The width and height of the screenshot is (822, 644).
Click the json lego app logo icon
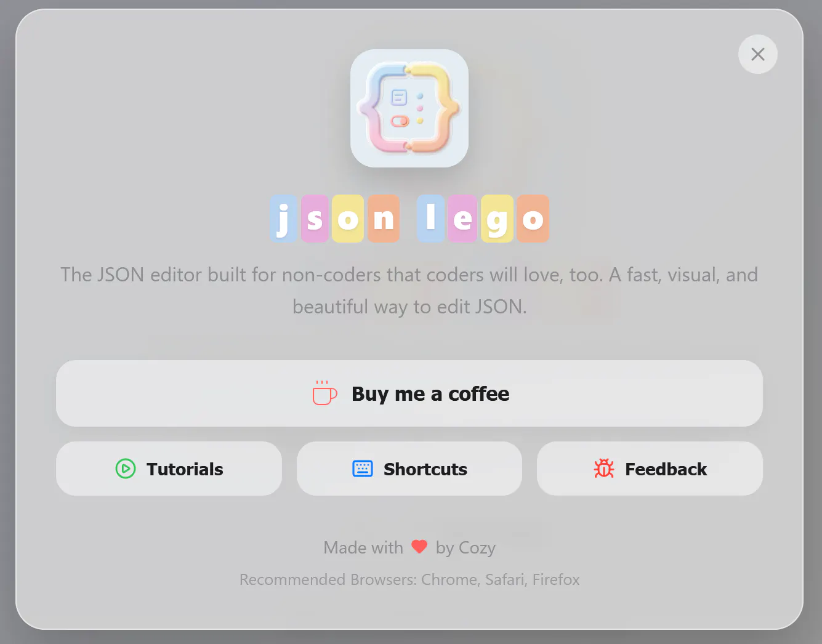click(409, 108)
